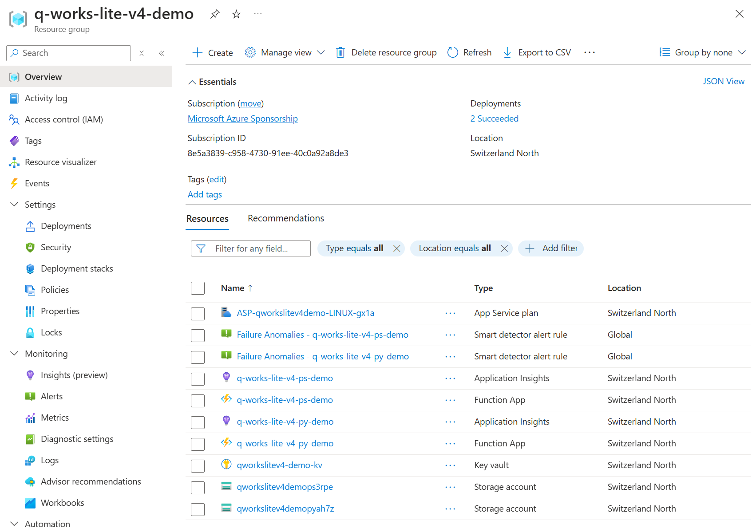Click the Manage view gear icon

(250, 52)
